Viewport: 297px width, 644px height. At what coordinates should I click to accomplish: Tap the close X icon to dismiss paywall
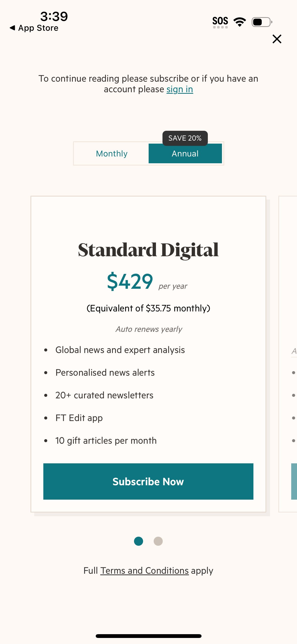(277, 39)
